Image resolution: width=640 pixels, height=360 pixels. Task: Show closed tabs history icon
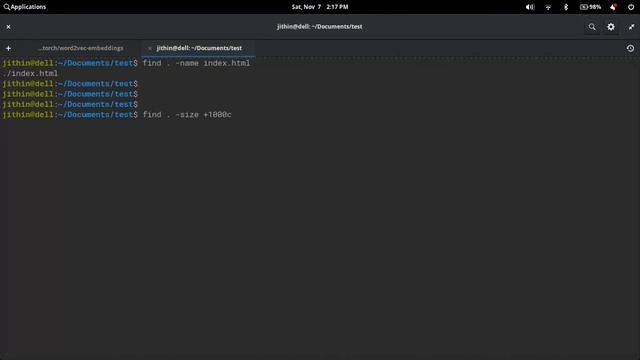(x=630, y=48)
